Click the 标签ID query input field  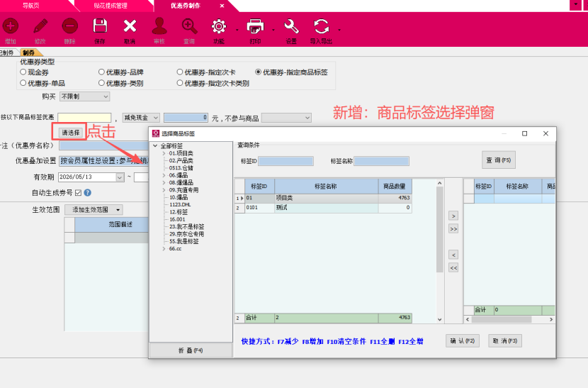(x=285, y=161)
